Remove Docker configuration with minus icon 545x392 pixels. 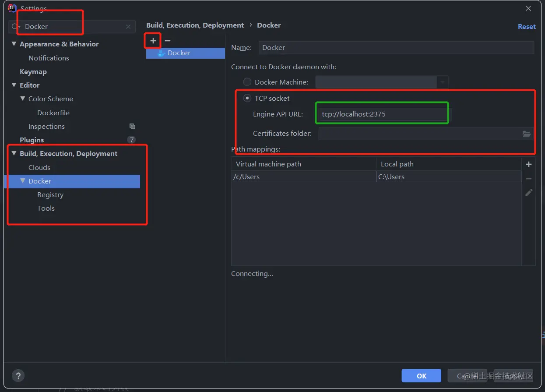coord(168,41)
